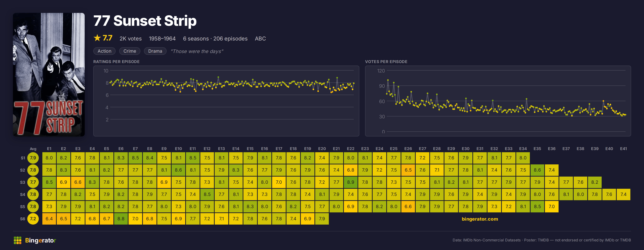The width and height of the screenshot is (644, 250).
Task: Select season 6 episode 6 rated 8.8
Action: click(121, 219)
